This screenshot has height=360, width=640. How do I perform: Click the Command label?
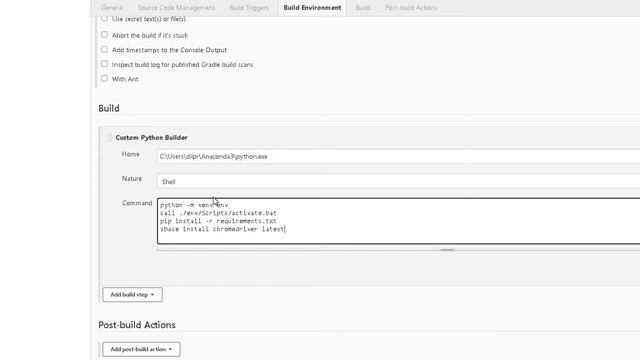pyautogui.click(x=137, y=203)
